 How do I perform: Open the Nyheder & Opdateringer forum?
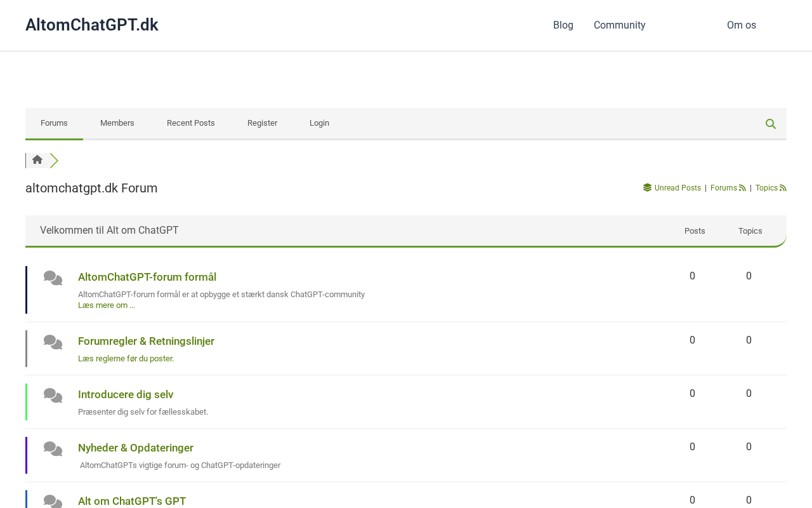click(x=136, y=448)
